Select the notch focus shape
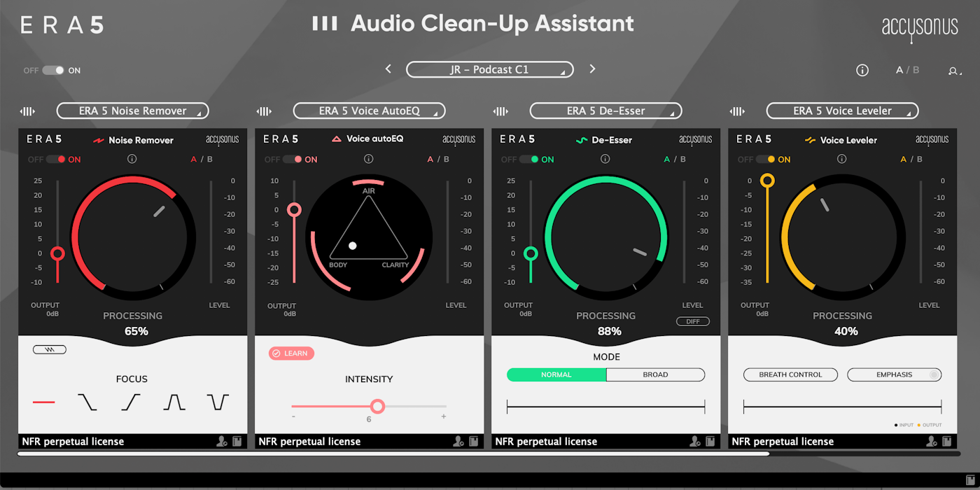 click(x=218, y=402)
